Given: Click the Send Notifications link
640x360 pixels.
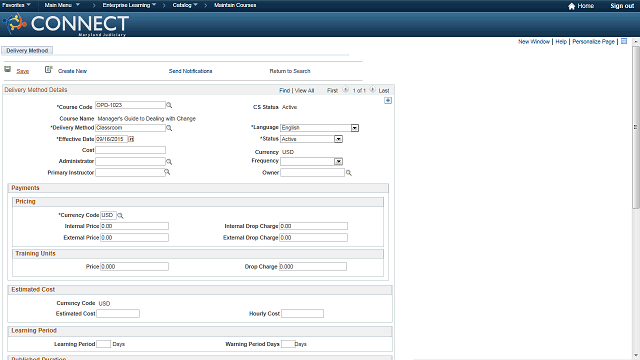Looking at the screenshot, I should click(190, 71).
